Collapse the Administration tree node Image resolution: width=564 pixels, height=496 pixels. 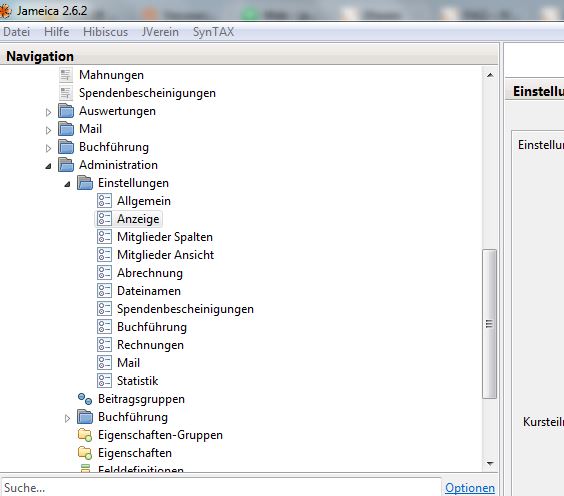pyautogui.click(x=48, y=166)
